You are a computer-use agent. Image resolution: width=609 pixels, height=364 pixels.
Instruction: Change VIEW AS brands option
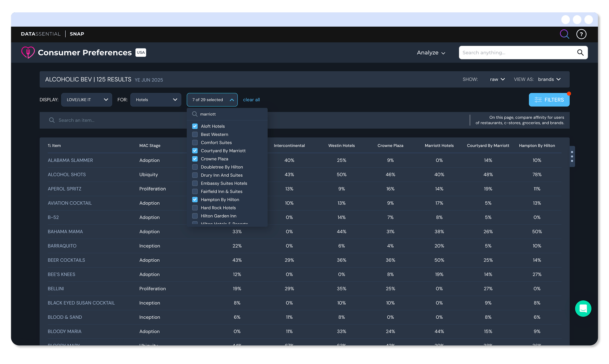549,79
